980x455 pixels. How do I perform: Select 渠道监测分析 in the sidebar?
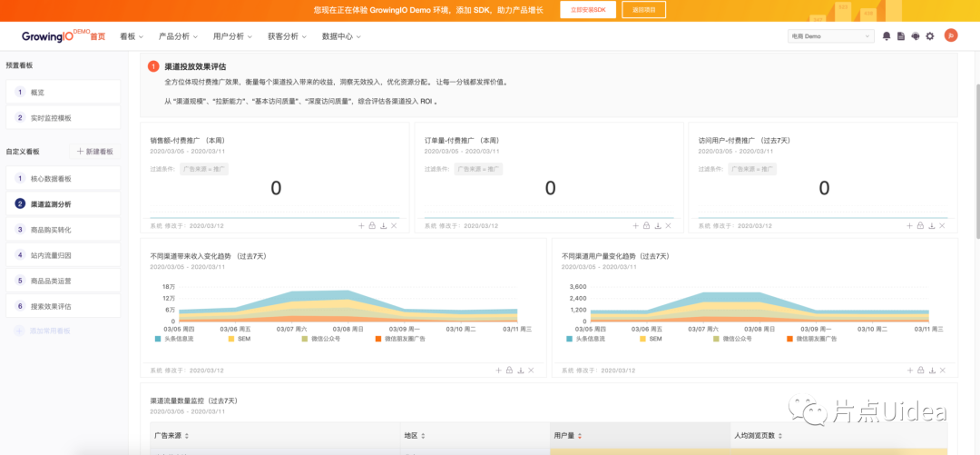64,204
